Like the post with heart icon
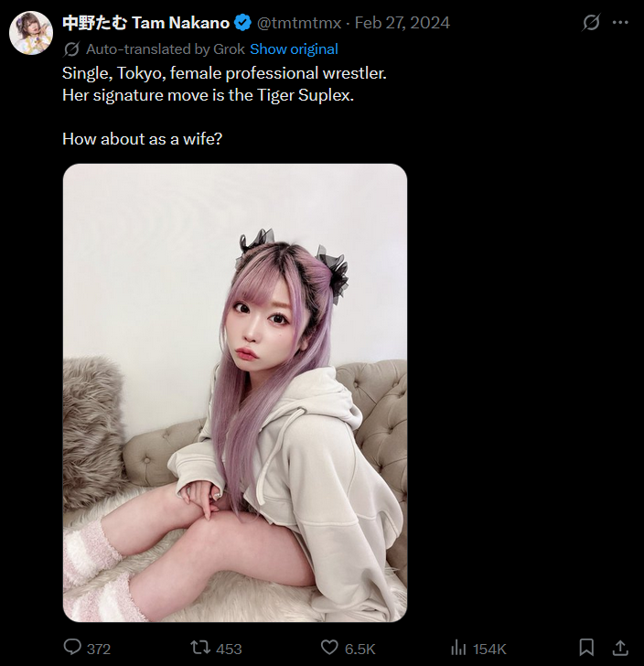This screenshot has height=666, width=644. (330, 648)
